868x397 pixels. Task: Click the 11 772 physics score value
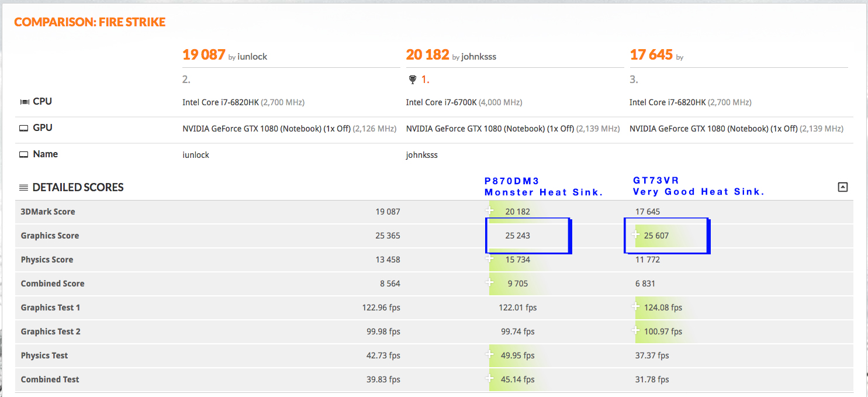[x=648, y=260]
